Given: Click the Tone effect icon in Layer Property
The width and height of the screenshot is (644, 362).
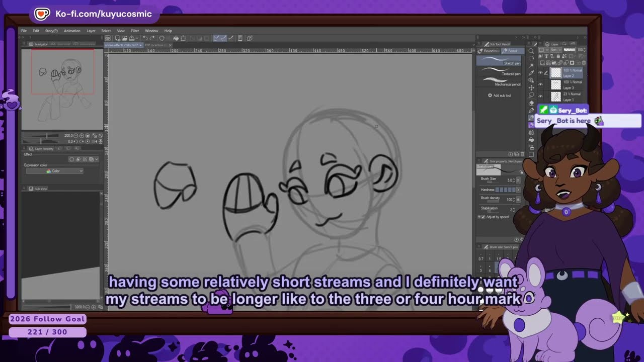Looking at the screenshot, I should 85,159.
